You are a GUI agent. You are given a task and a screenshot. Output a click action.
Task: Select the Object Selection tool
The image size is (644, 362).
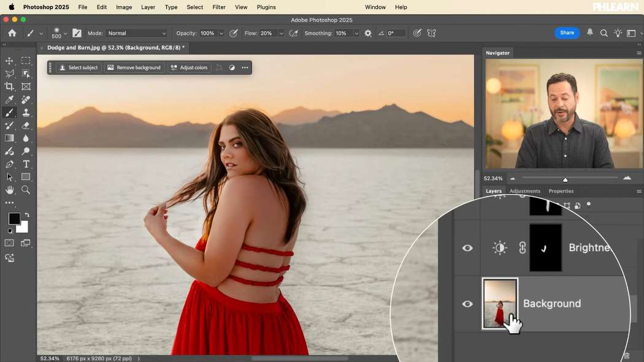(x=26, y=74)
